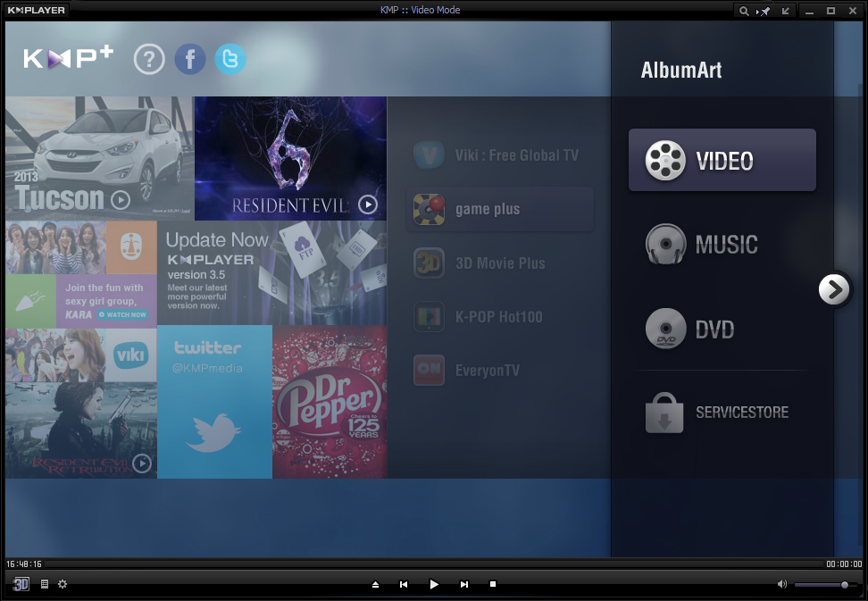
Task: Click the 3D Movie Plus icon
Action: pos(429,263)
